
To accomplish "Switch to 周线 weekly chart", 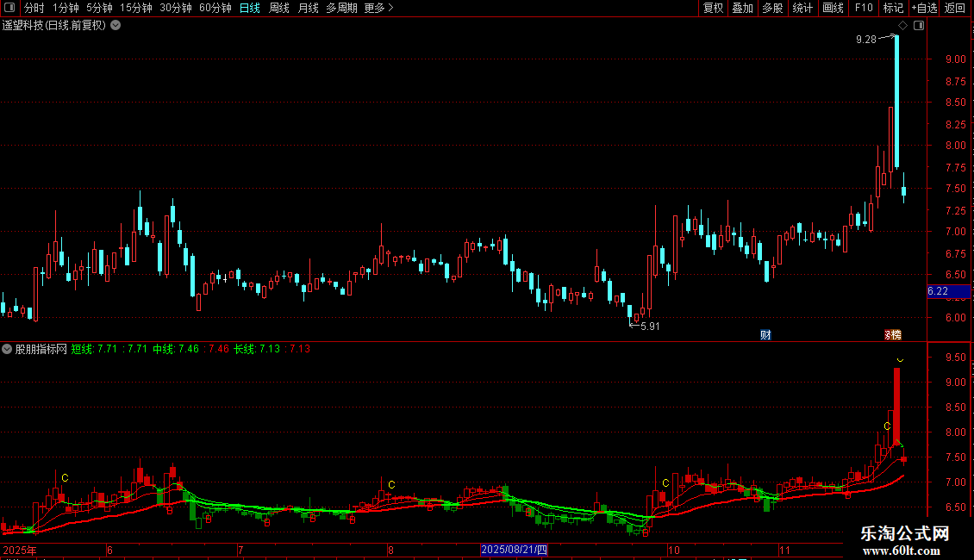I will 279,8.
